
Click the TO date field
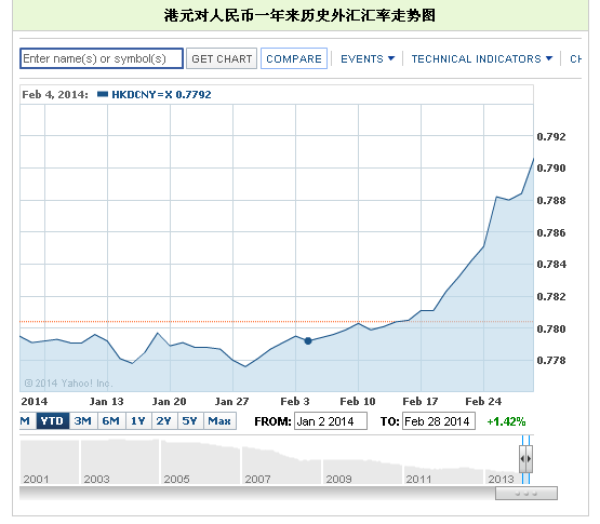[x=439, y=421]
